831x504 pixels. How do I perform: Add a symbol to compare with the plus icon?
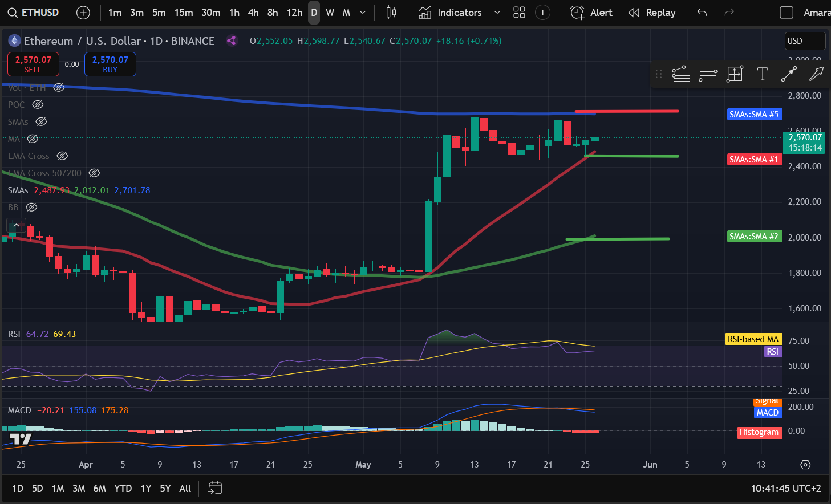(83, 13)
